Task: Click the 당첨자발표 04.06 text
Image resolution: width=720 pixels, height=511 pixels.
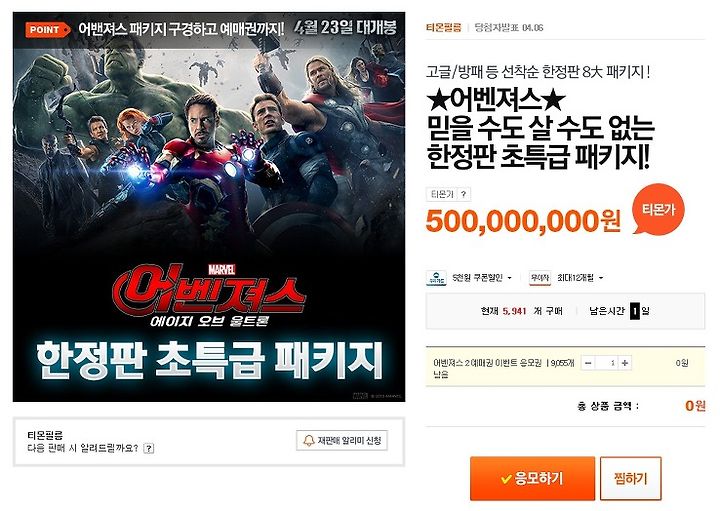Action: coord(509,28)
